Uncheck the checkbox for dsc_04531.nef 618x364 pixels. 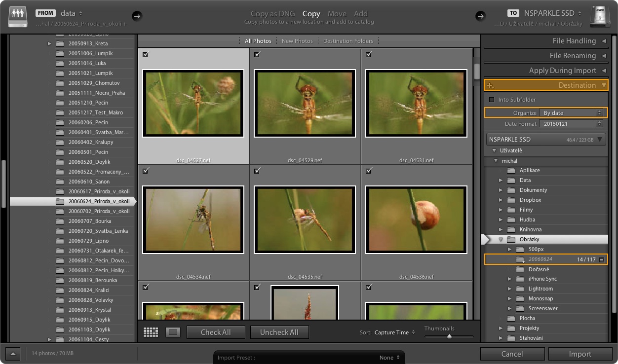click(x=368, y=54)
